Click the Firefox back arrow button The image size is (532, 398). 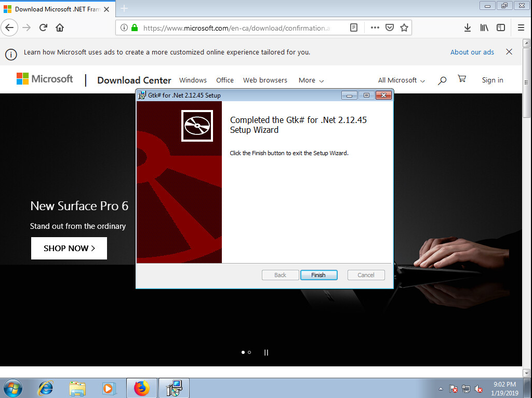click(x=9, y=28)
